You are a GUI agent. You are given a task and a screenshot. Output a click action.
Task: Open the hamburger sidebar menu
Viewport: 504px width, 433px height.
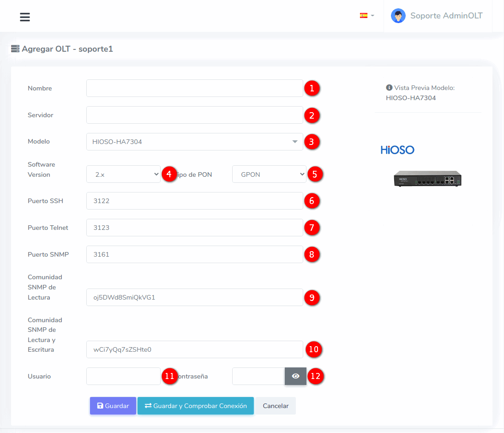tap(25, 17)
